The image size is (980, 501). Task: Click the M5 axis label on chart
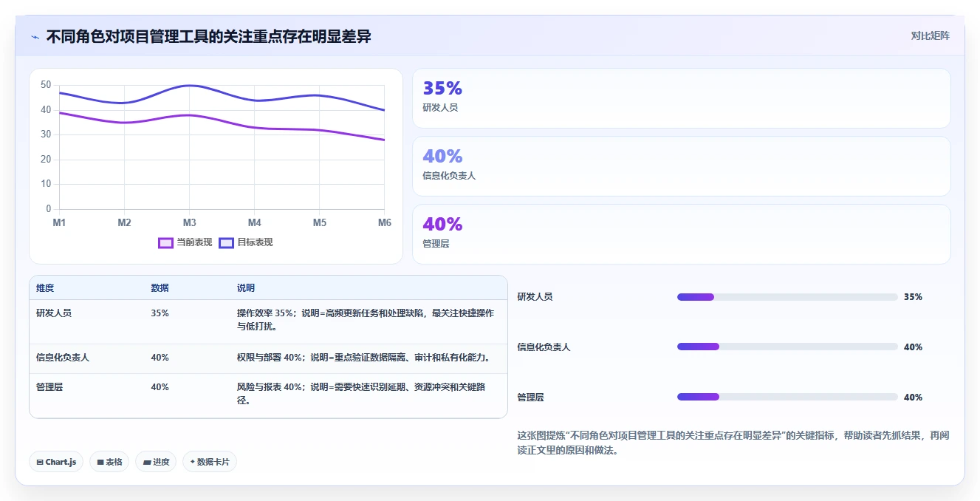tap(319, 222)
